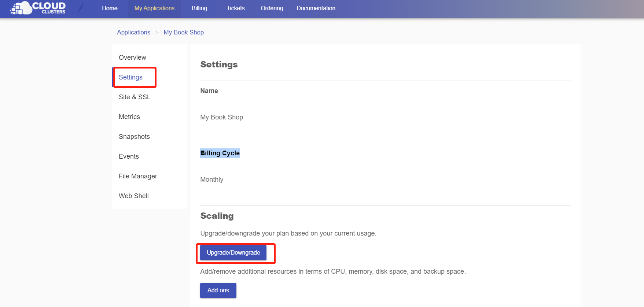Open Documentation in top navigation
The width and height of the screenshot is (644, 307).
click(316, 8)
